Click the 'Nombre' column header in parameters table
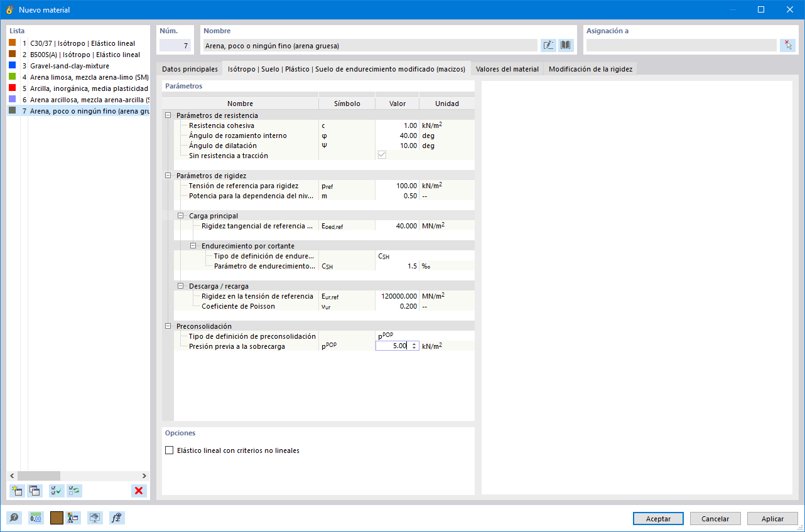 [x=240, y=104]
